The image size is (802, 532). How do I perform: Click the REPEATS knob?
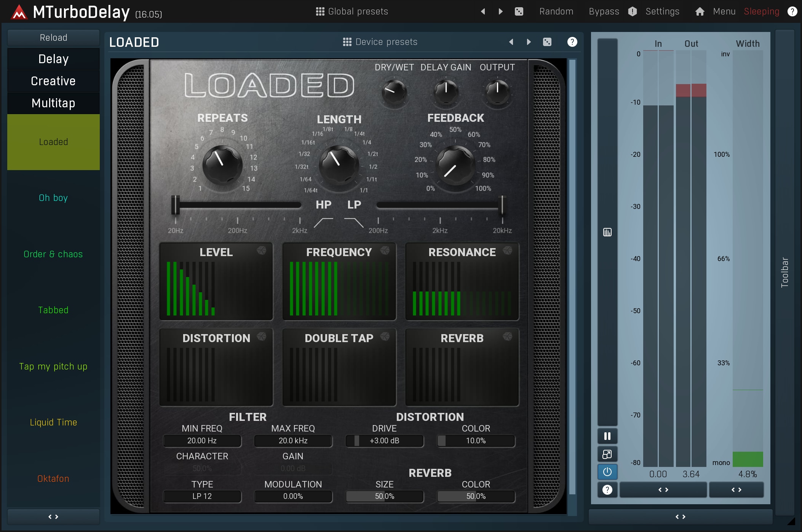(222, 165)
